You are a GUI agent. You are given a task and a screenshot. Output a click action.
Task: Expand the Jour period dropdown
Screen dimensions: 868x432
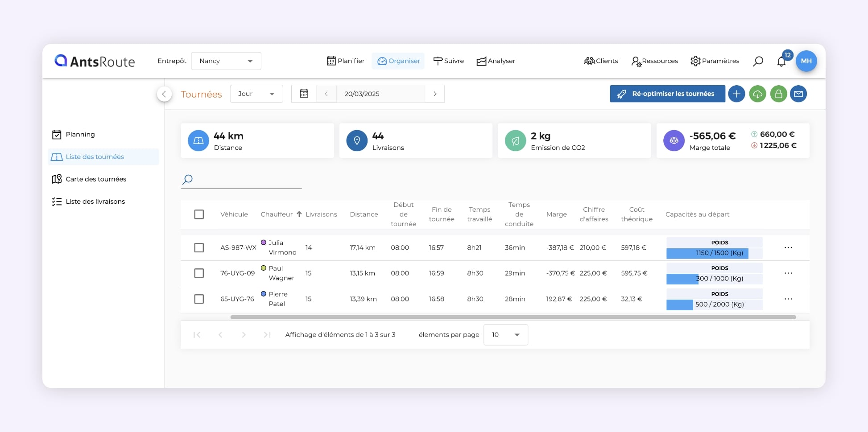tap(256, 94)
